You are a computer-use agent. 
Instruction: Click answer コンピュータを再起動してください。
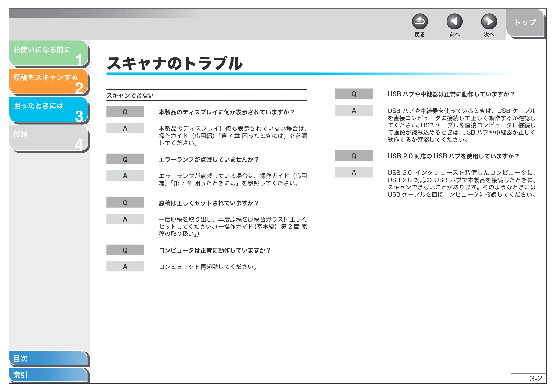click(208, 267)
